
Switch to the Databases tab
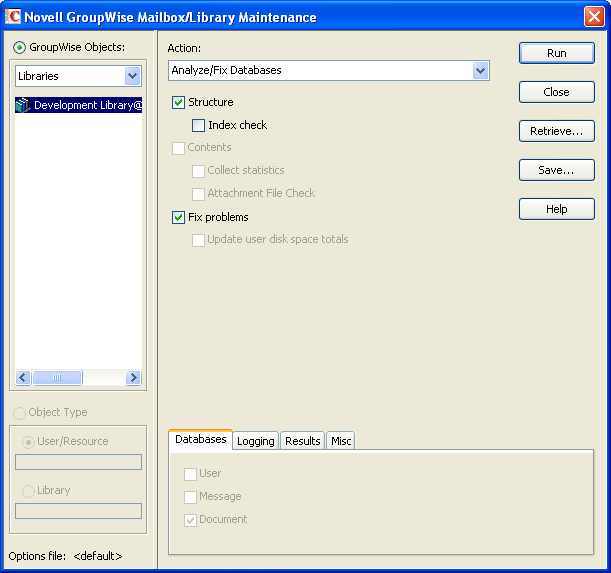(x=201, y=439)
